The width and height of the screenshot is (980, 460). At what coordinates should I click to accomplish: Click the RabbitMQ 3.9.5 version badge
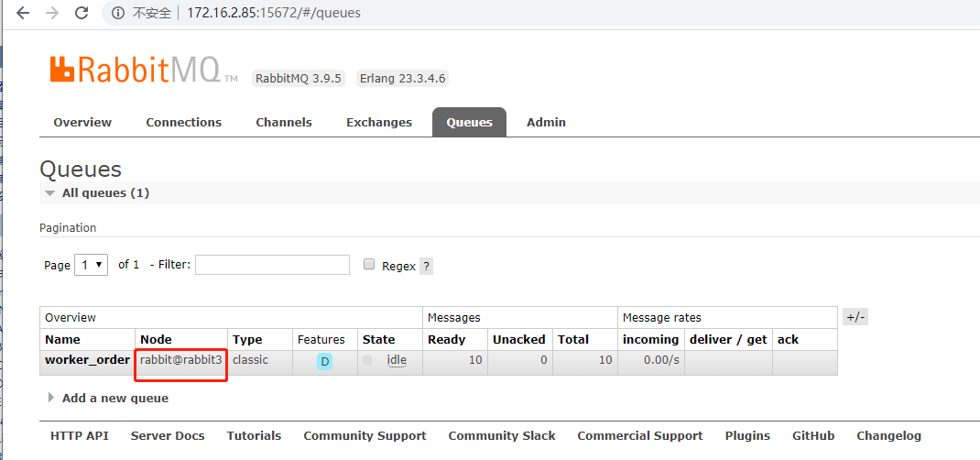[x=299, y=79]
